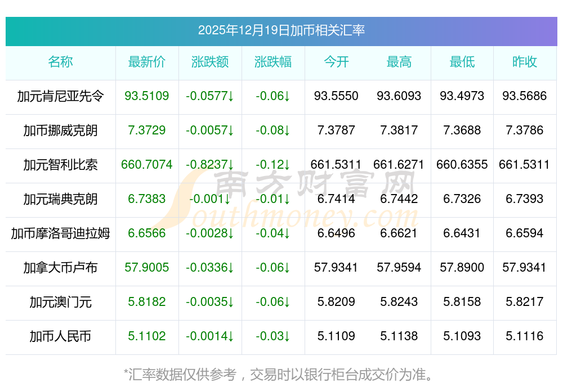Select the 涨跌幅 column header
Screen dimensions: 563x392
coord(273,62)
